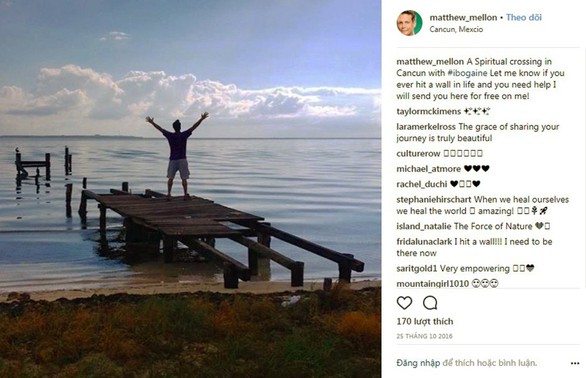
Task: Click the Đăng nhập login link
Action: pyautogui.click(x=418, y=363)
